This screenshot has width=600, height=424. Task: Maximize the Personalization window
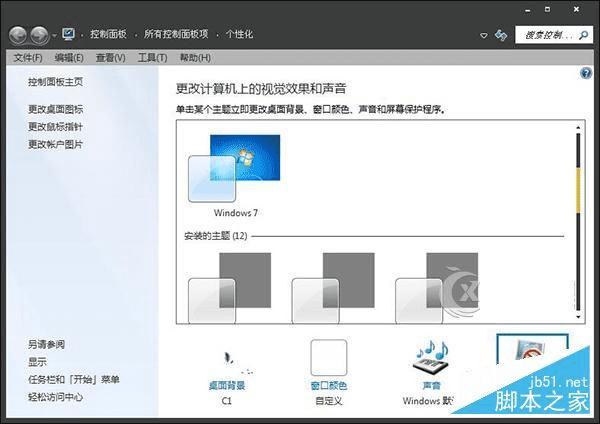(x=548, y=10)
